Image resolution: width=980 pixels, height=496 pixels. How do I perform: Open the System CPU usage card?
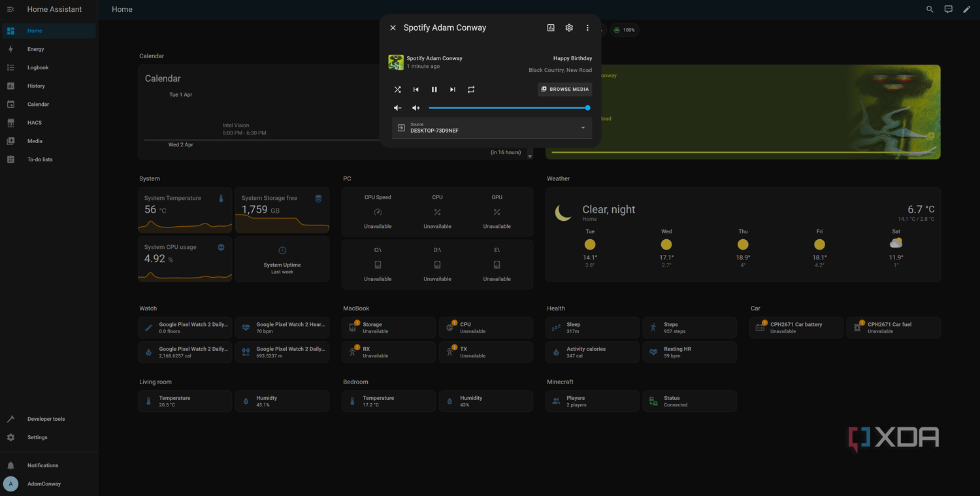point(185,259)
